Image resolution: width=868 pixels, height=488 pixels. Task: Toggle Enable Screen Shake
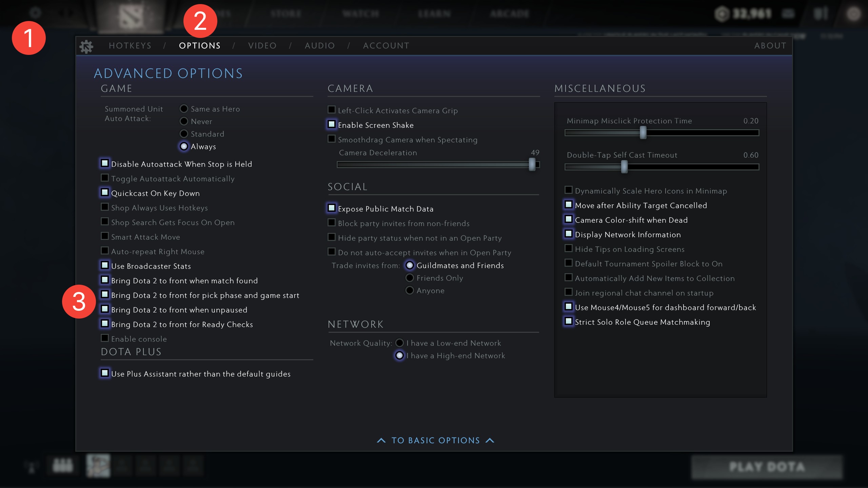[x=332, y=124]
